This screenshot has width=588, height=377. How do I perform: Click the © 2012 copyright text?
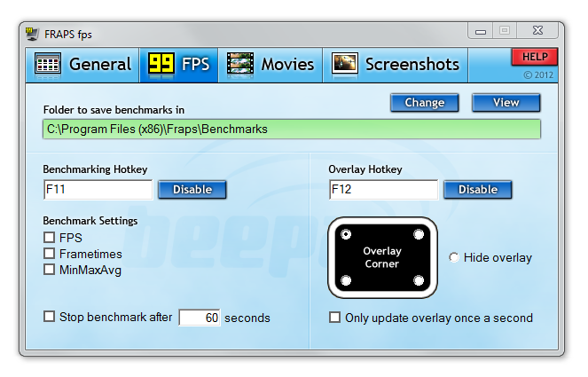(x=538, y=75)
